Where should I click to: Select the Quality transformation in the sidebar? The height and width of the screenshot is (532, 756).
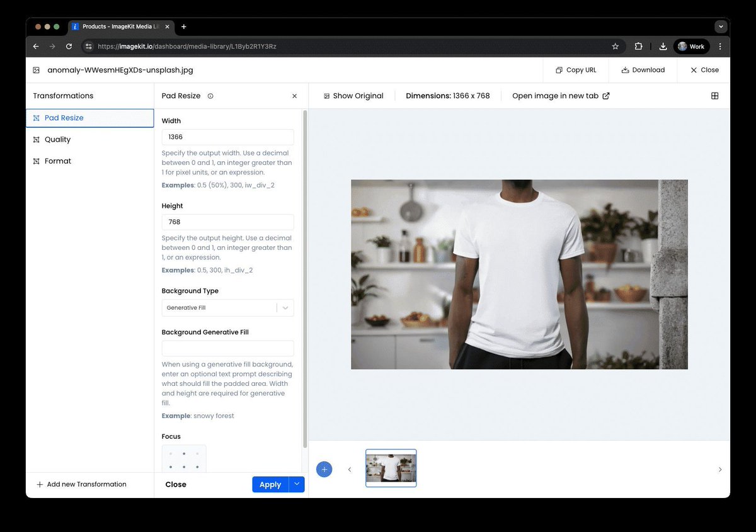click(57, 139)
